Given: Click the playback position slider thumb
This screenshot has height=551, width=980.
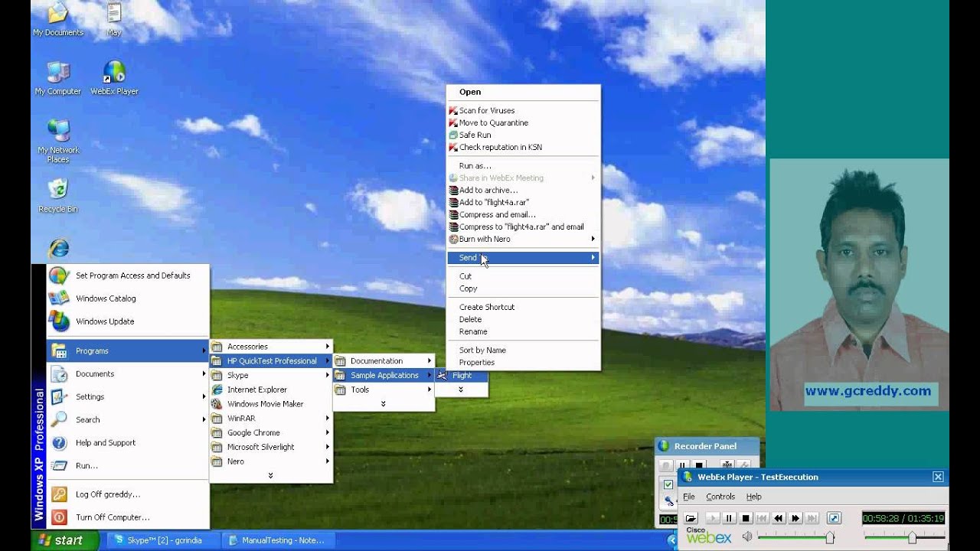Looking at the screenshot, I should [912, 537].
